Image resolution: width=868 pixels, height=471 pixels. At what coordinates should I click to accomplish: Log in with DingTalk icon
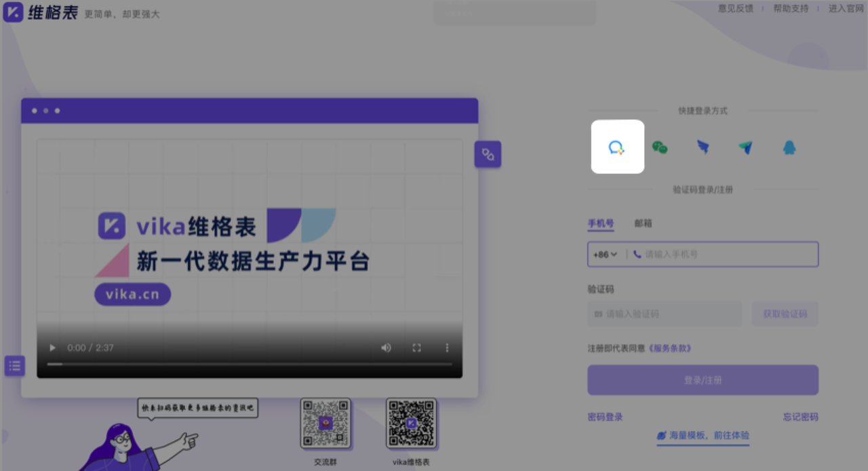click(703, 147)
